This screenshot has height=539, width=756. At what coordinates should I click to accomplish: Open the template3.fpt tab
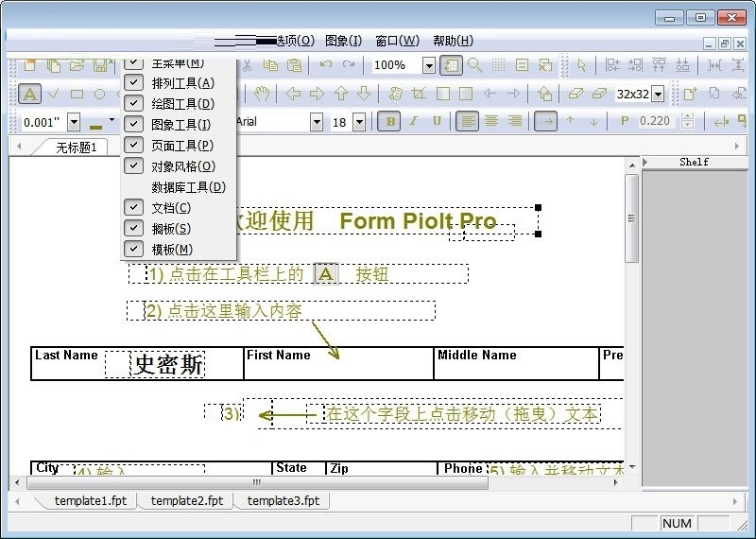(283, 501)
